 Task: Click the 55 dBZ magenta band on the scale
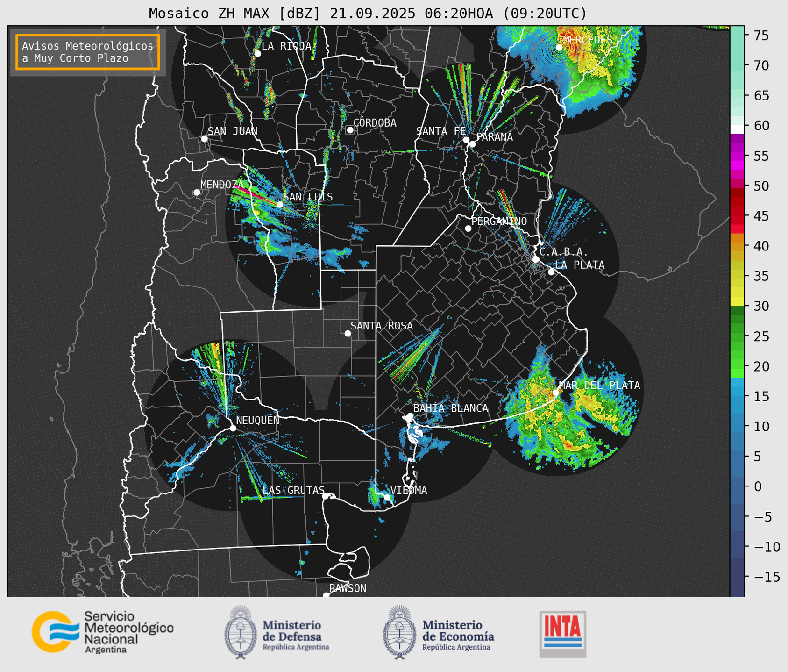pos(737,156)
